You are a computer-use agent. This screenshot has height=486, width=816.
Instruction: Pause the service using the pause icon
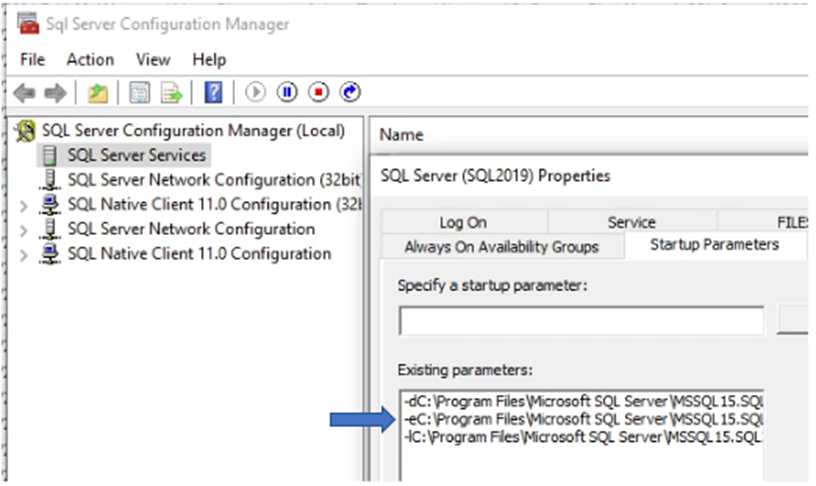click(287, 93)
